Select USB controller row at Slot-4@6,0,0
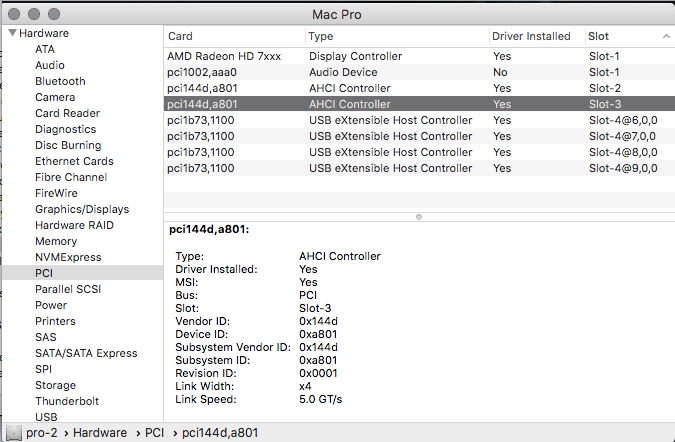 pyautogui.click(x=419, y=120)
